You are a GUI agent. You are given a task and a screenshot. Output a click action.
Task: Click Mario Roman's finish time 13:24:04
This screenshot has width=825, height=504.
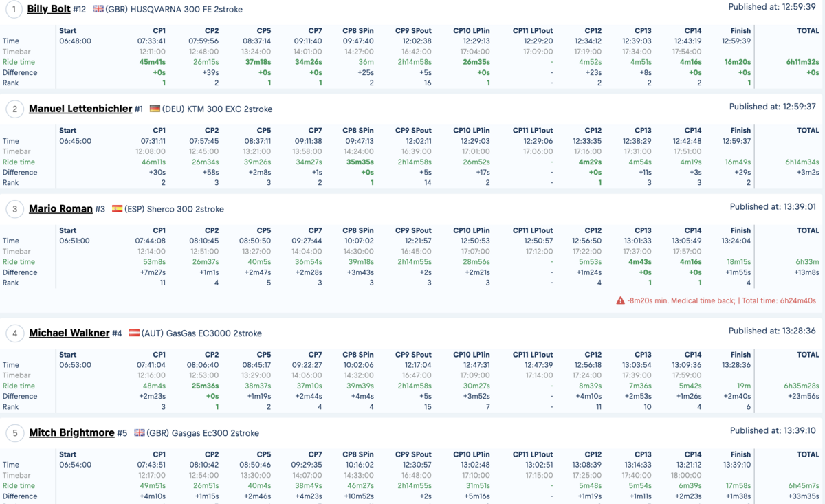(x=736, y=241)
